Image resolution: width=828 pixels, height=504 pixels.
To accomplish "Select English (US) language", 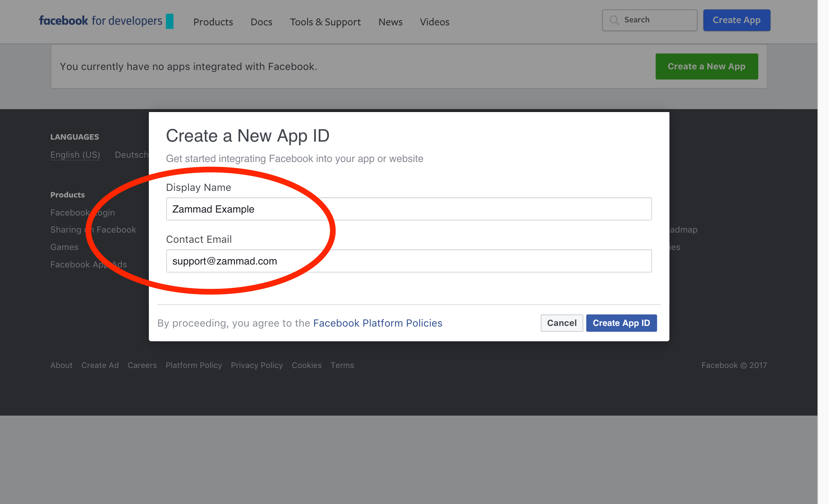I will point(75,154).
